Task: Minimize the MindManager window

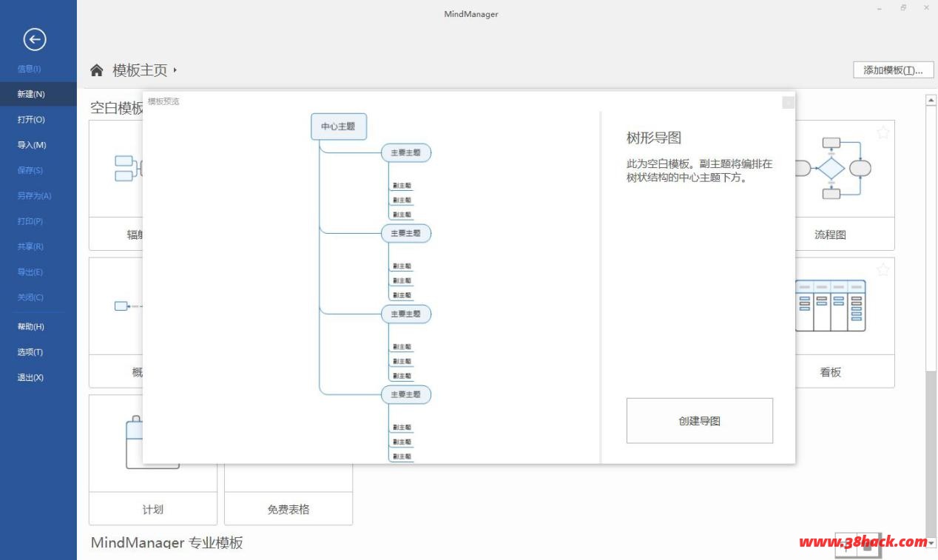Action: tap(880, 8)
